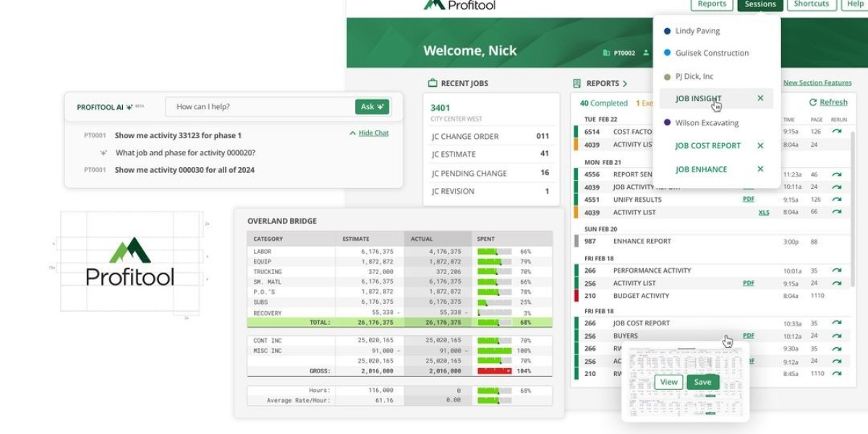The image size is (868, 434).
Task: Click the circular refresh arrow icon
Action: click(812, 103)
